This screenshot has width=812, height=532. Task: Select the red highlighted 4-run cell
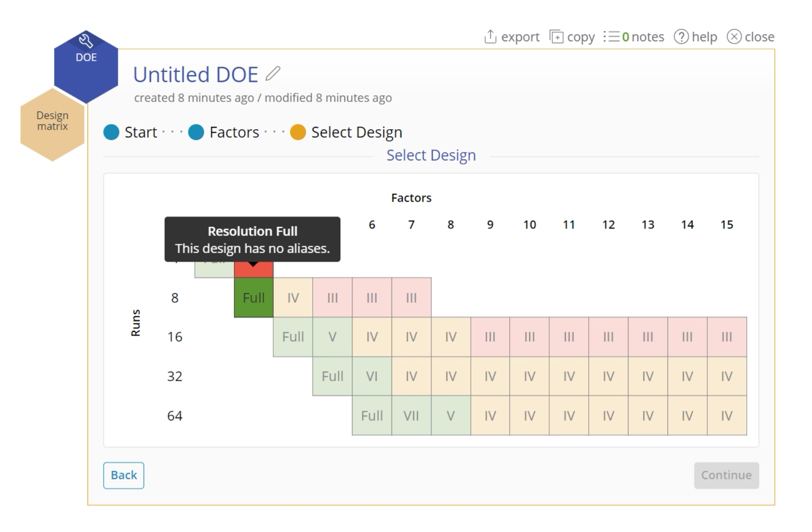tap(254, 270)
